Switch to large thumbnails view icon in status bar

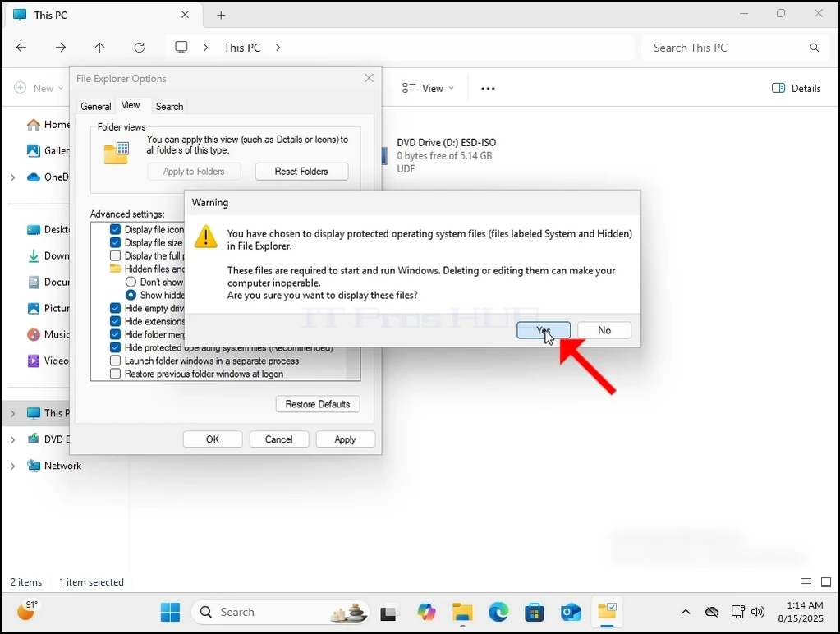[x=826, y=582]
